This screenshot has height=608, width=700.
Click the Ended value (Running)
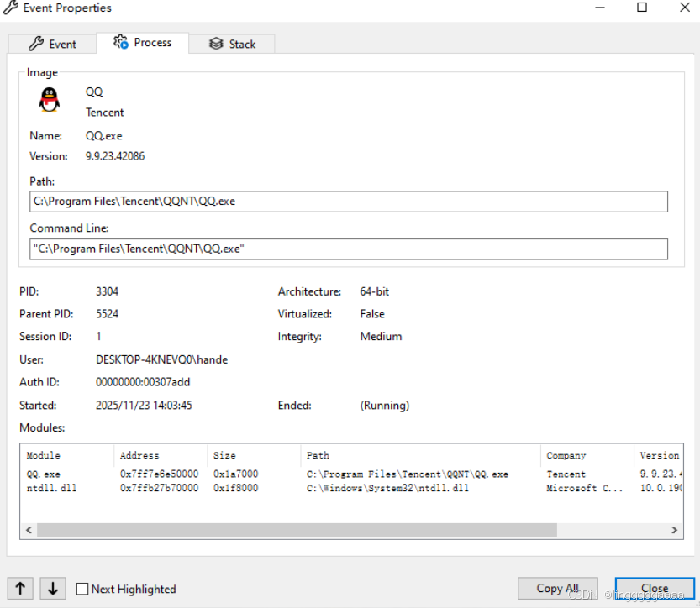click(x=384, y=406)
